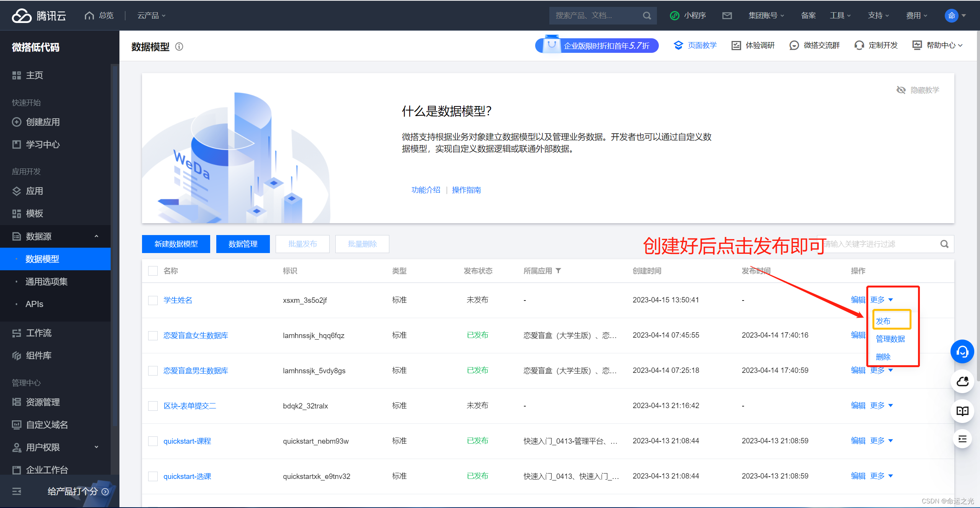Screen dimensions: 980x508
Task: Open the 操作指南 link
Action: 466,190
